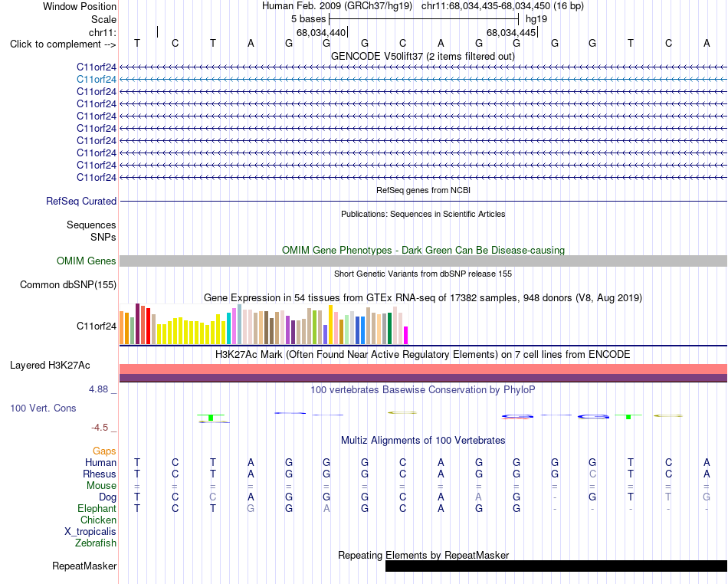This screenshot has width=728, height=584.
Task: Click the SNPs label under Publications
Action: tap(103, 238)
